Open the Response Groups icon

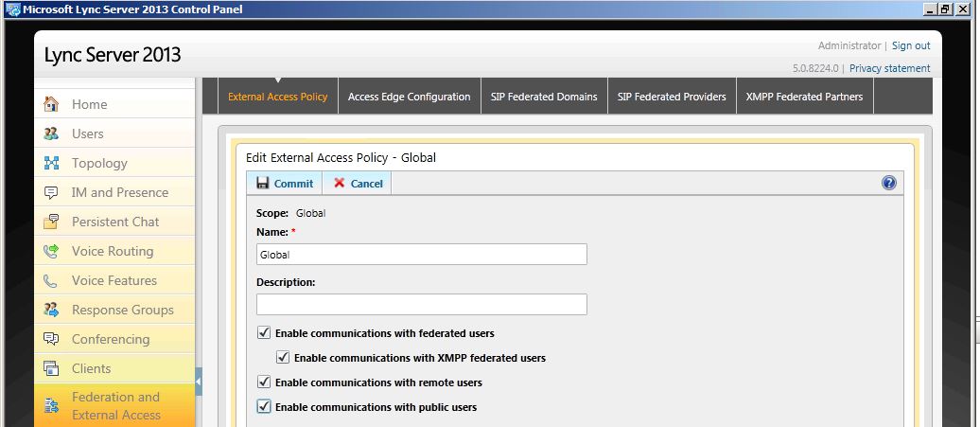51,311
